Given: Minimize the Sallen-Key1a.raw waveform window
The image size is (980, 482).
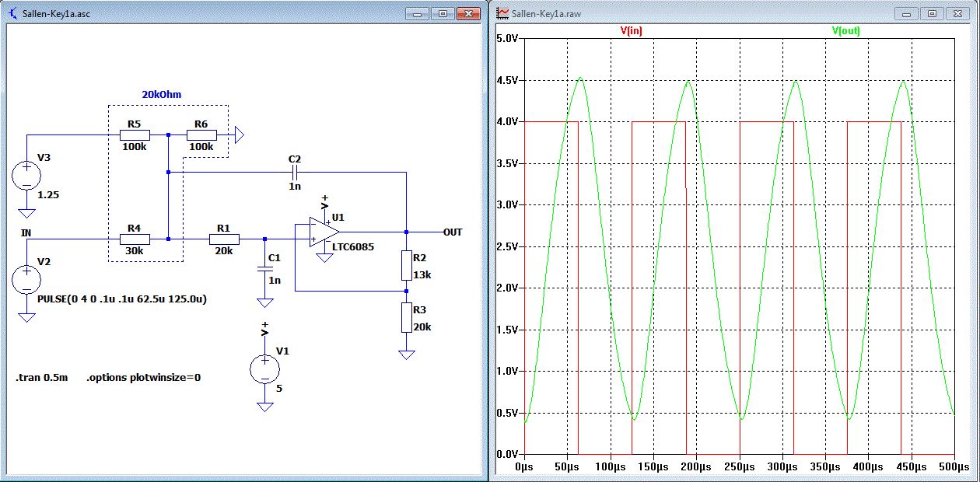Looking at the screenshot, I should coord(908,14).
